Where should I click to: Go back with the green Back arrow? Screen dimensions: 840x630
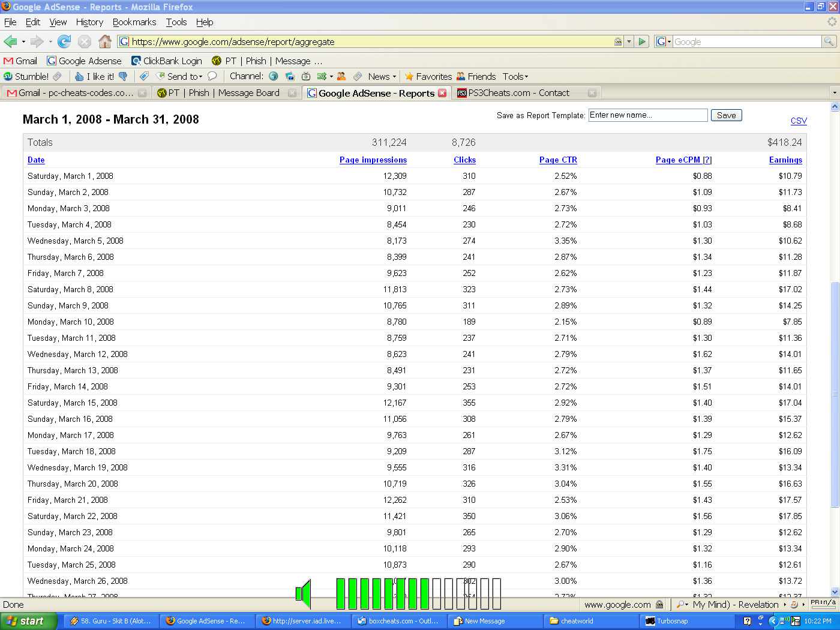click(x=10, y=41)
